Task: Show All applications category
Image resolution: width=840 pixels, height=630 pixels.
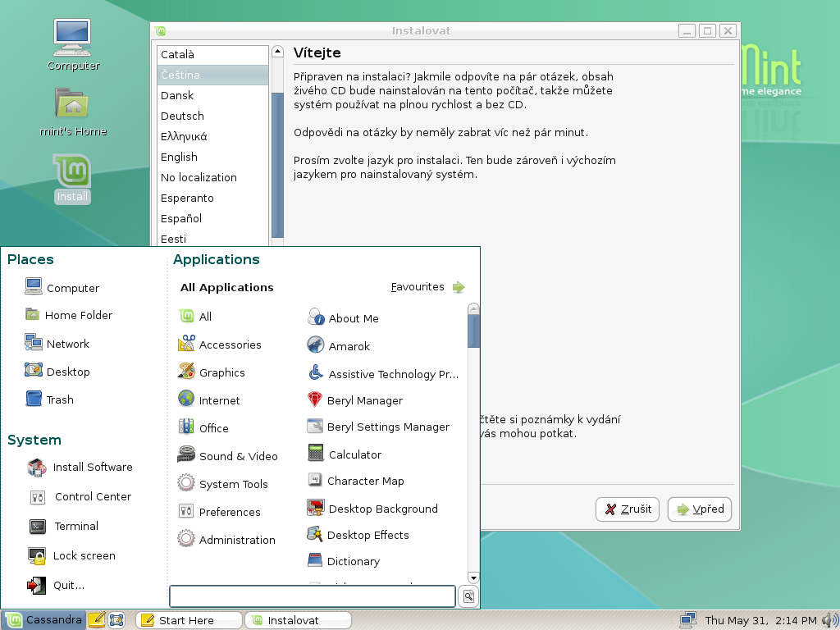Action: (x=195, y=317)
